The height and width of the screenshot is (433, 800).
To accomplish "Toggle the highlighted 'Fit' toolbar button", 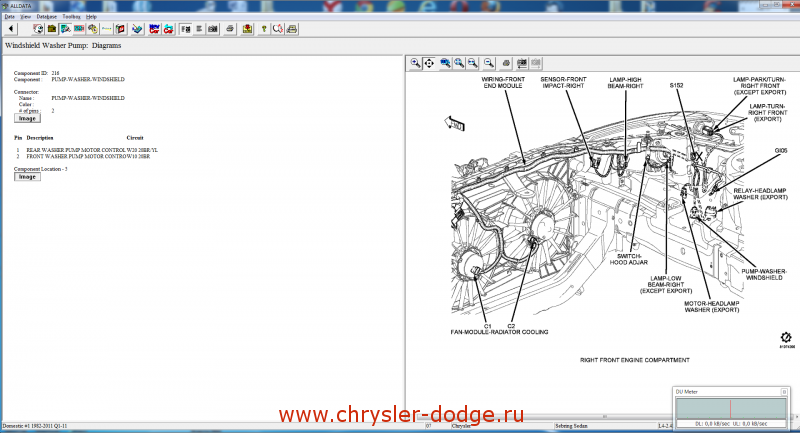I will (x=185, y=29).
